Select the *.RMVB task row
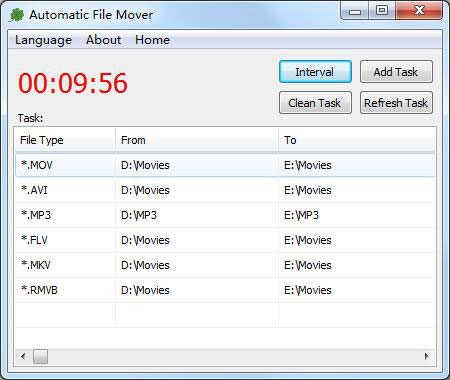Viewport: 450px width, 380px height. point(225,290)
